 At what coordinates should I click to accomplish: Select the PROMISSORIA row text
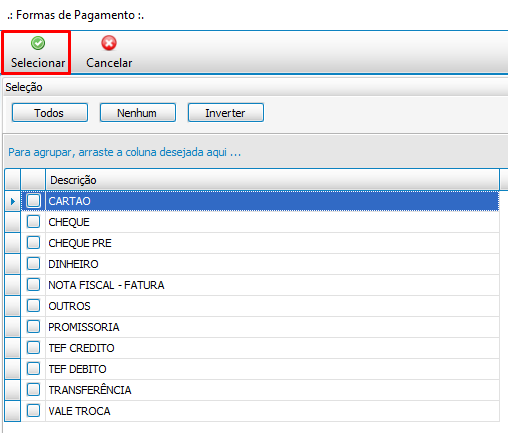click(84, 327)
